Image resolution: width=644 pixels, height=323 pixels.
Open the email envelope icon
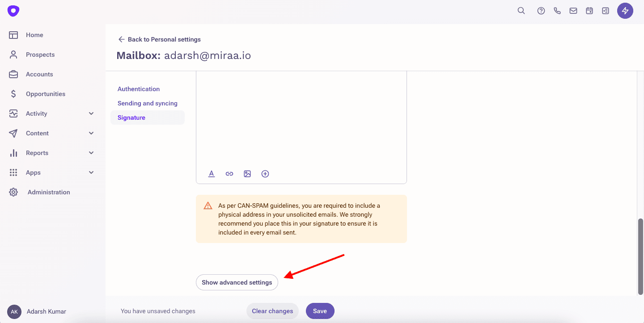[x=573, y=11]
